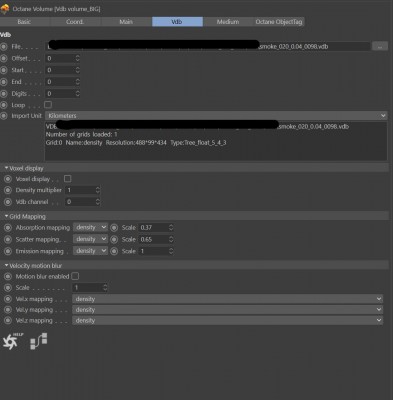Viewport: 393px width, 400px height.
Task: Open the Absorption mapping density dropdown
Action: [x=90, y=227]
